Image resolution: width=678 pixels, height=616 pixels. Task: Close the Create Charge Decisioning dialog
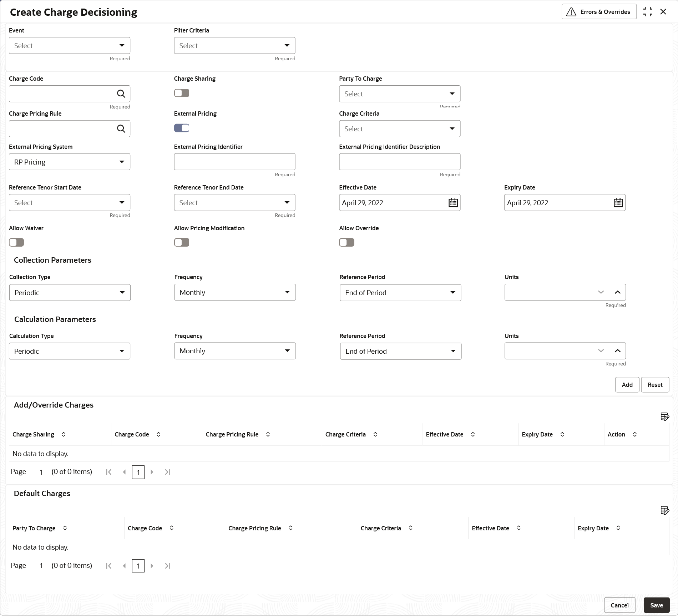coord(663,12)
